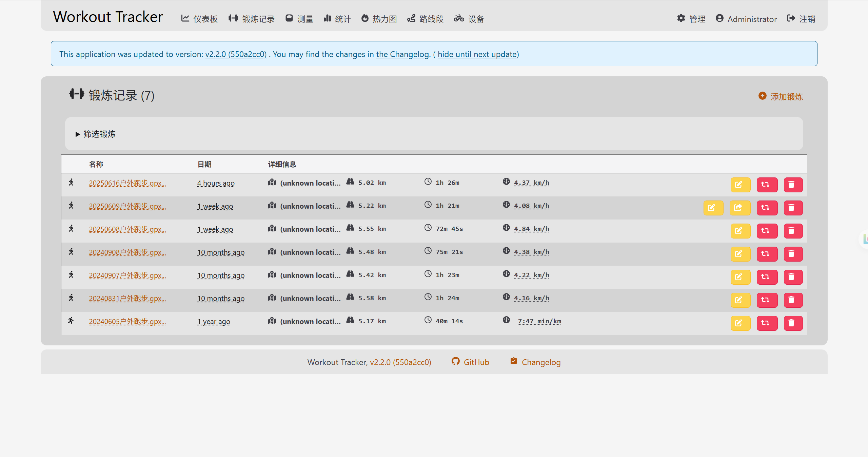Open workout 20240605户外跑步.gpx link
This screenshot has height=457, width=868.
(127, 321)
